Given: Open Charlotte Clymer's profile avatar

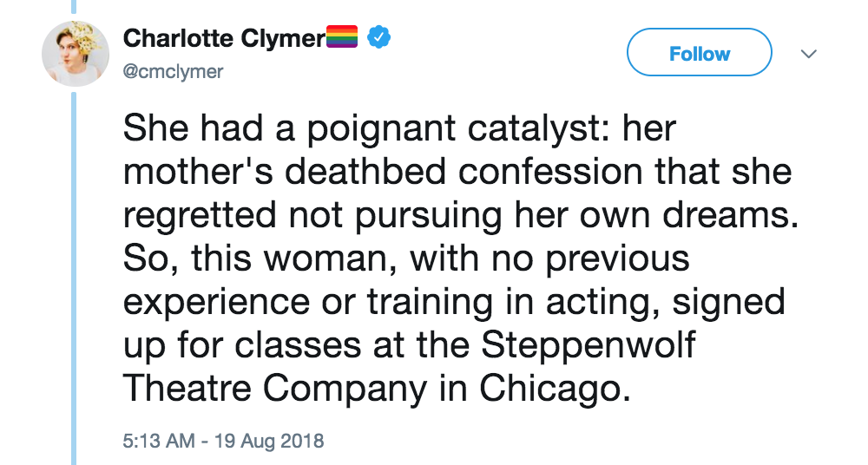Looking at the screenshot, I should pos(76,54).
